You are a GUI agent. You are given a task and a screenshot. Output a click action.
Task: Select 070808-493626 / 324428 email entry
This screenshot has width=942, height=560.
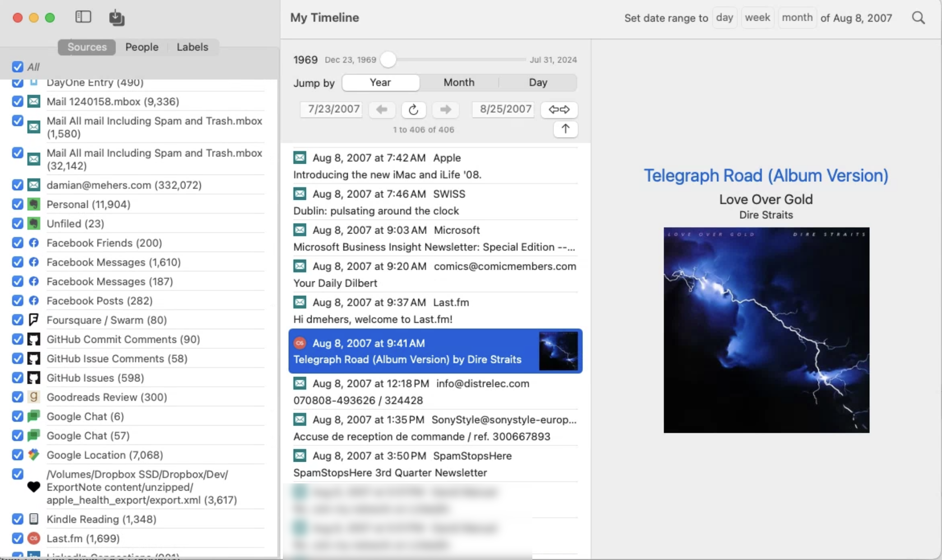coord(435,392)
